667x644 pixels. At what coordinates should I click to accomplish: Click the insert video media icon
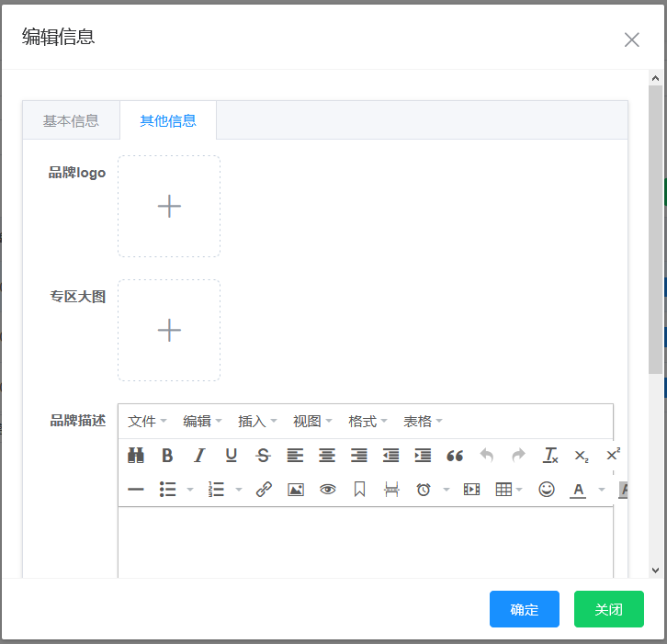click(471, 490)
